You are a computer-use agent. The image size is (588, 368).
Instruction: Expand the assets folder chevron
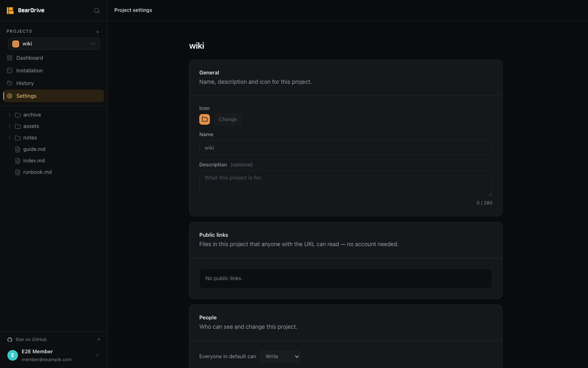pos(9,126)
